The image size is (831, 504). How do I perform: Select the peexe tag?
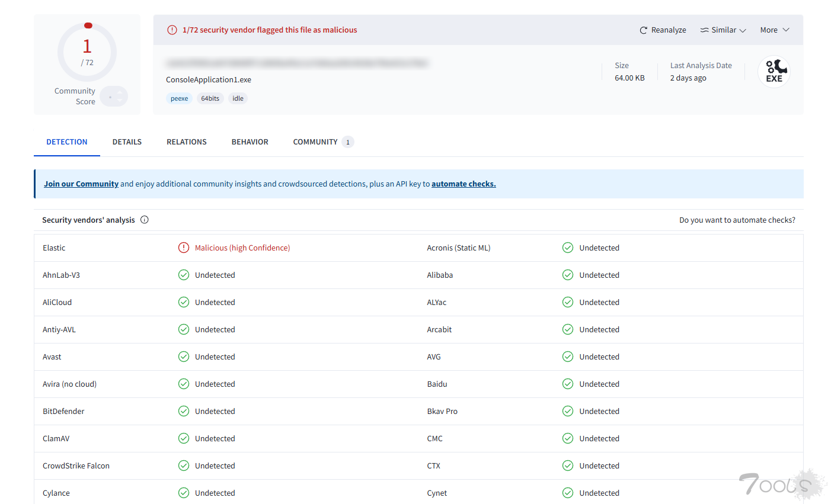pyautogui.click(x=179, y=99)
